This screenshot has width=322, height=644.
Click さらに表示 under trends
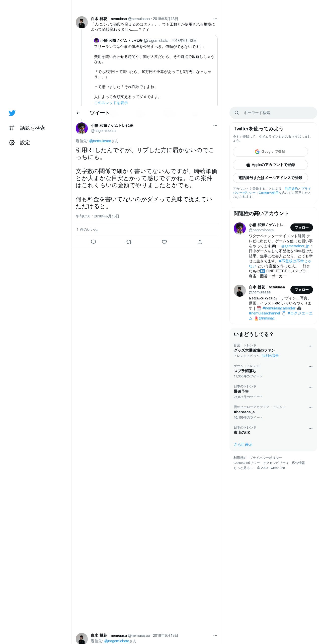pyautogui.click(x=243, y=445)
